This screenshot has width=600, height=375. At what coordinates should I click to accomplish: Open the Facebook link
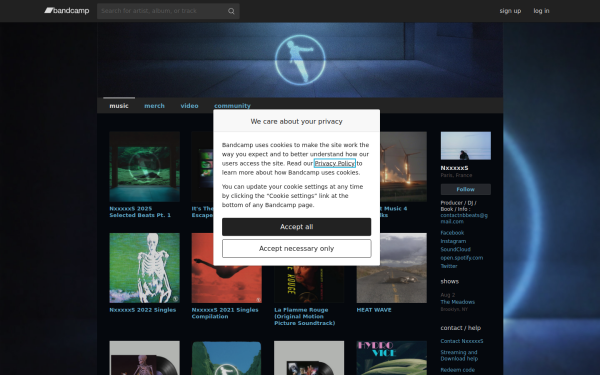pyautogui.click(x=452, y=233)
